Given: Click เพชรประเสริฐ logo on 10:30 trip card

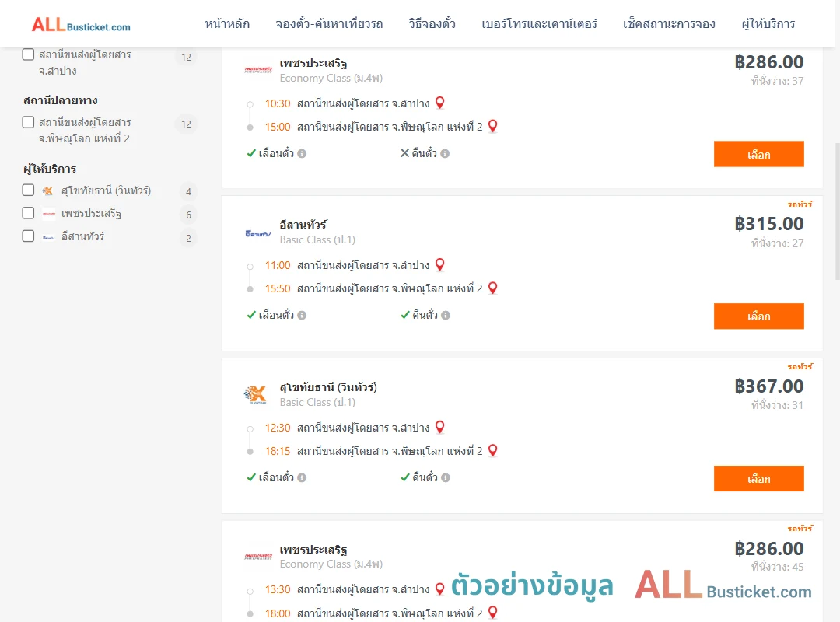Looking at the screenshot, I should (258, 70).
